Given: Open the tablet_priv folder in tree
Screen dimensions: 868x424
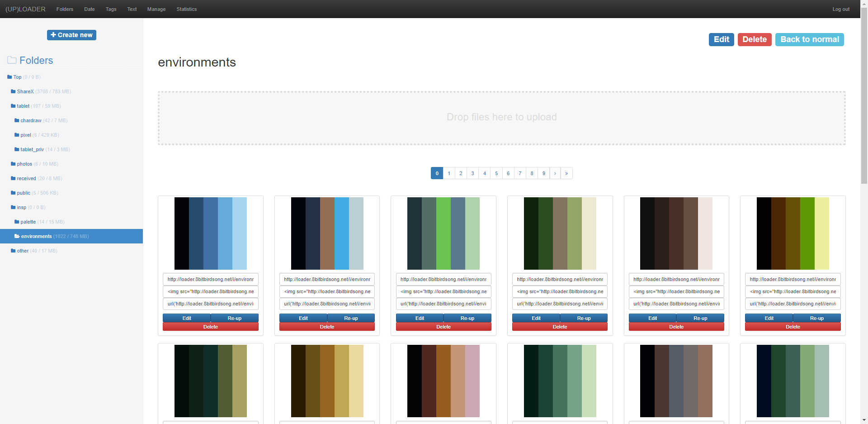Looking at the screenshot, I should point(32,149).
